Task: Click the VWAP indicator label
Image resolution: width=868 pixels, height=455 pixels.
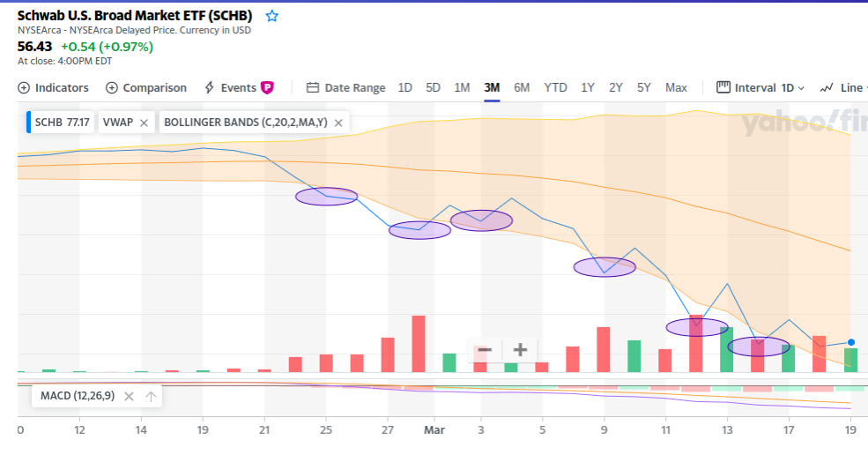Action: pos(118,122)
